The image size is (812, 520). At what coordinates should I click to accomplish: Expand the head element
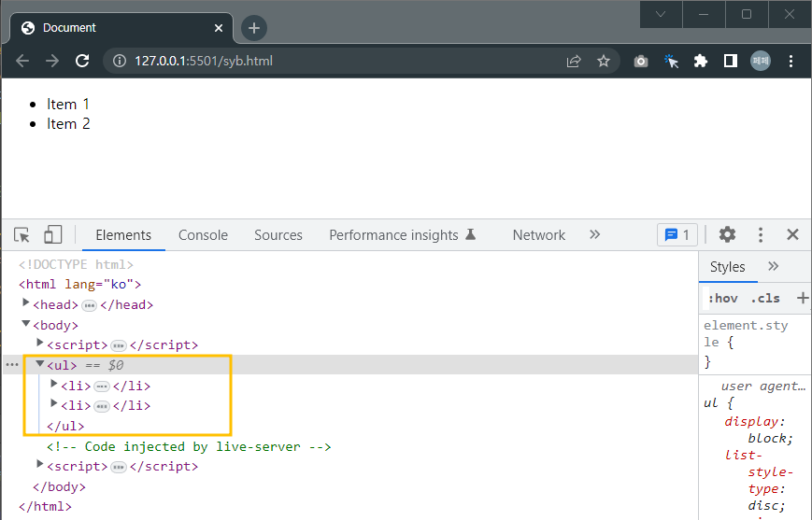click(x=25, y=302)
